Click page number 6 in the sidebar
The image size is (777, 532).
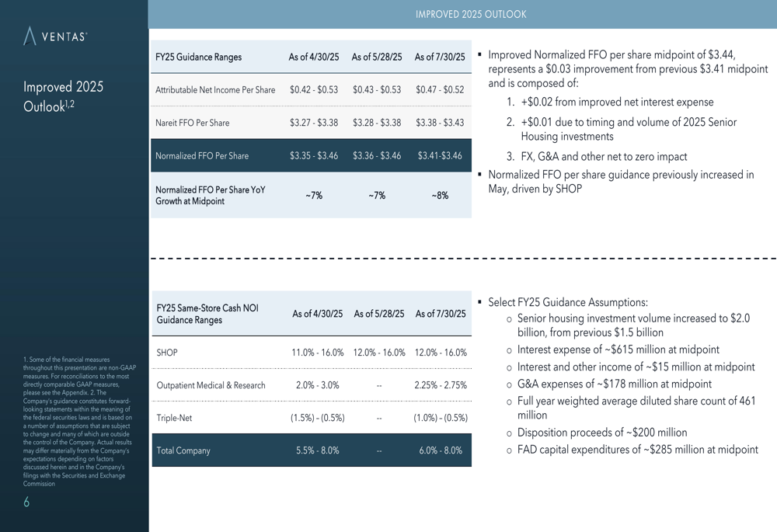coord(26,502)
